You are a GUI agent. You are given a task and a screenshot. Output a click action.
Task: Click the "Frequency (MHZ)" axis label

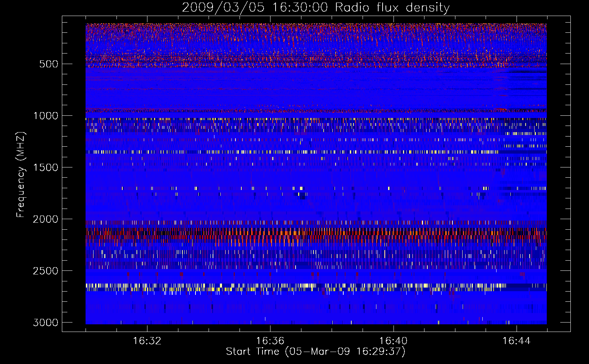coord(21,175)
